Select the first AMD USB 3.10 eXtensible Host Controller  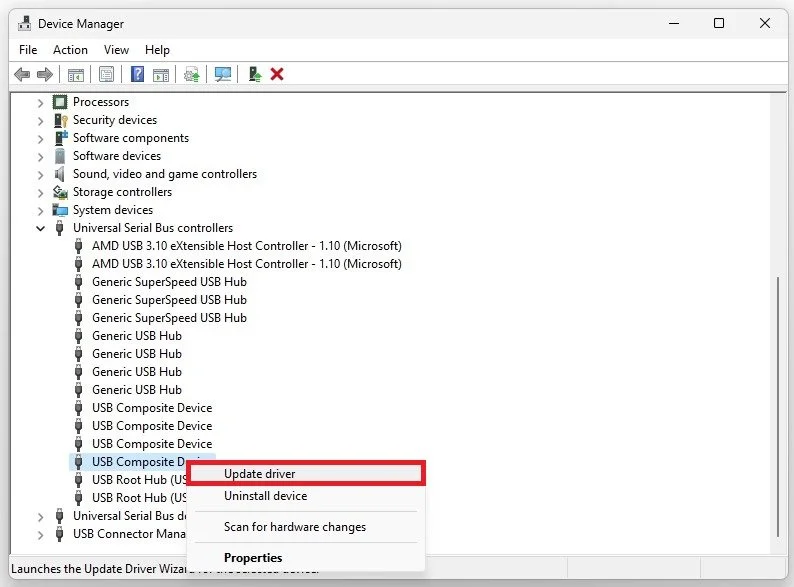[x=247, y=246]
